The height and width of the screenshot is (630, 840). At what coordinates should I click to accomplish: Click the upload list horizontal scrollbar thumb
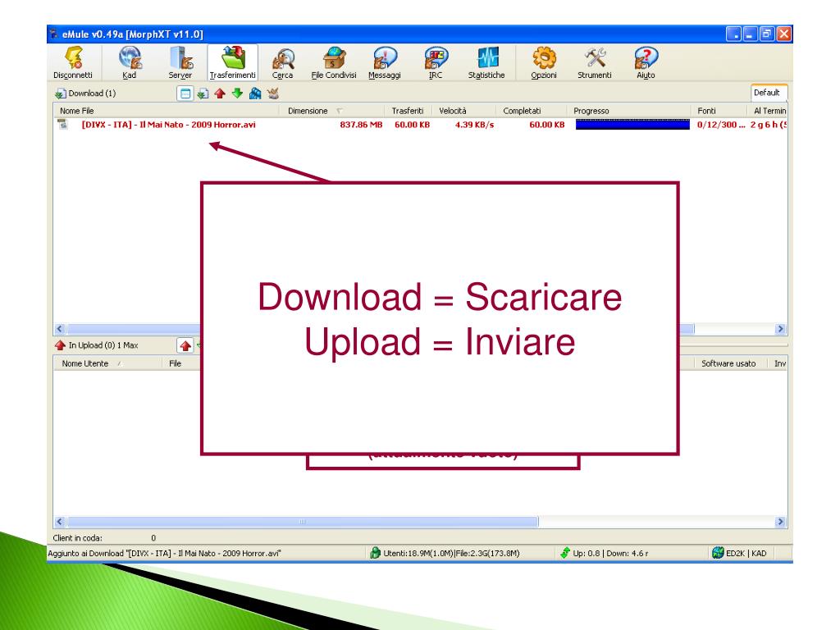[302, 521]
